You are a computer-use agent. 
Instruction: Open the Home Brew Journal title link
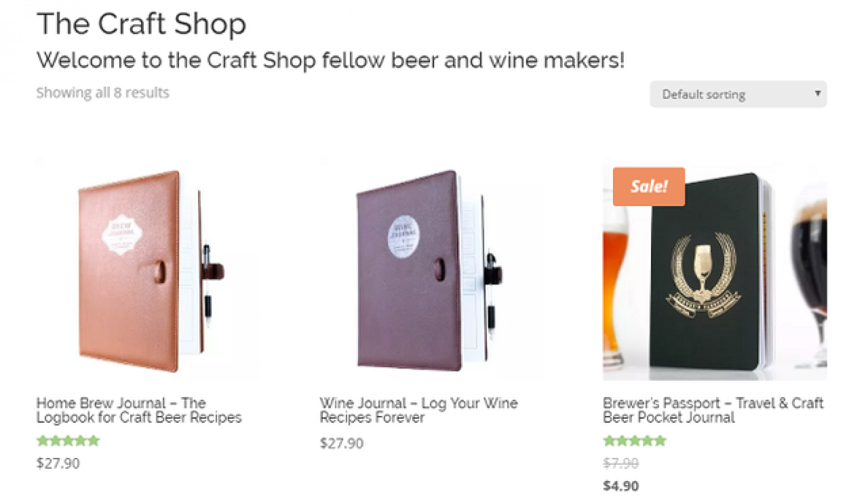[x=139, y=410]
